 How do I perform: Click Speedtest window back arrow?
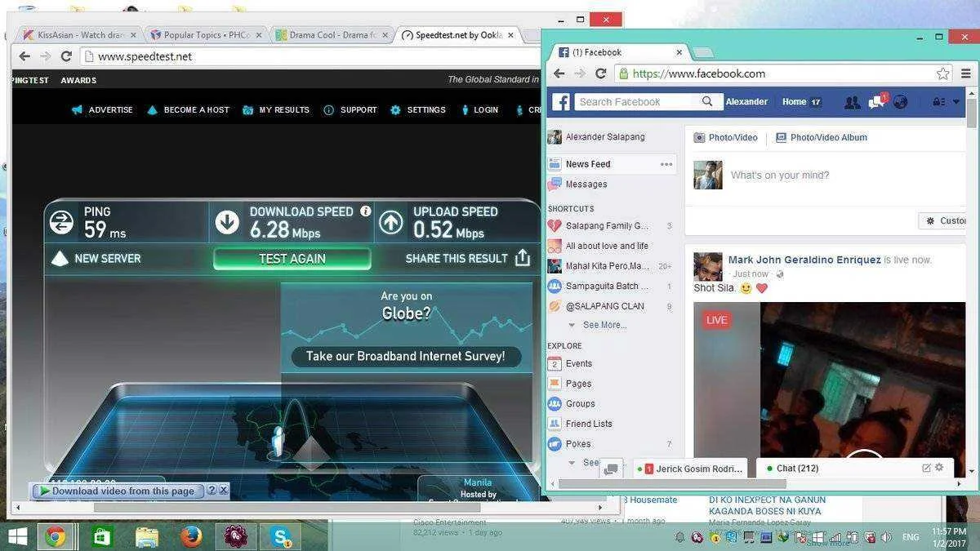click(24, 56)
